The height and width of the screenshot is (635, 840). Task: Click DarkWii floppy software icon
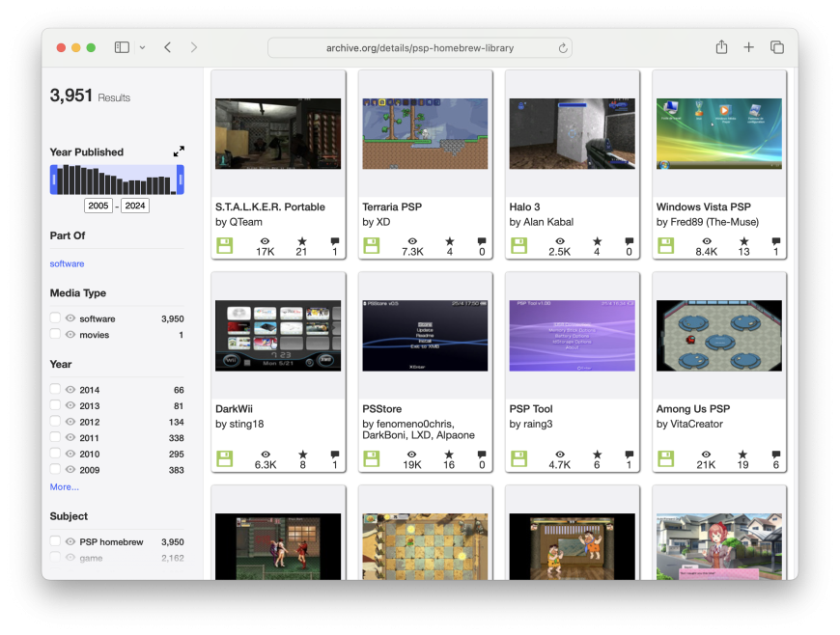tap(224, 458)
